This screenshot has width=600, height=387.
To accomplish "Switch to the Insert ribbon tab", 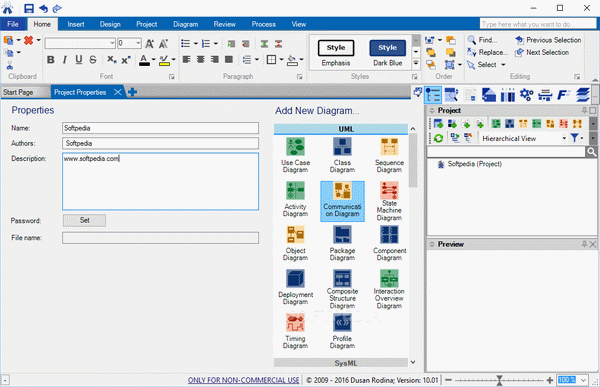I will tap(76, 24).
